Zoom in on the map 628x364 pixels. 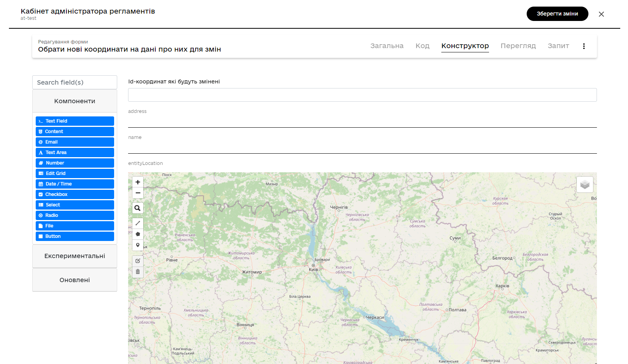pyautogui.click(x=138, y=182)
